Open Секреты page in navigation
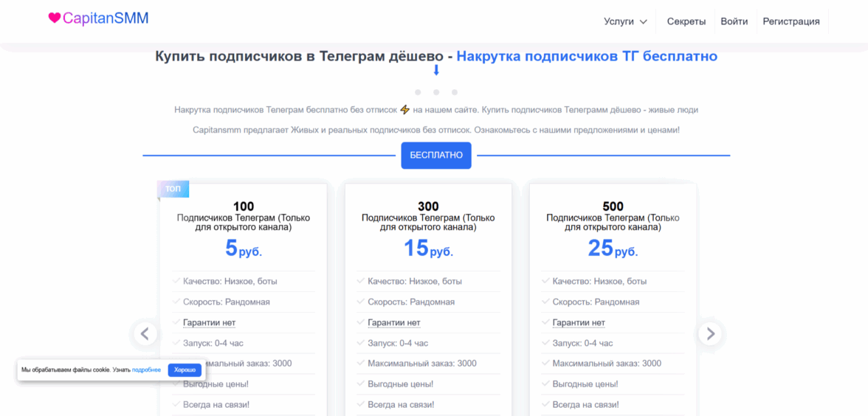Image resolution: width=868 pixels, height=416 pixels. coord(686,21)
